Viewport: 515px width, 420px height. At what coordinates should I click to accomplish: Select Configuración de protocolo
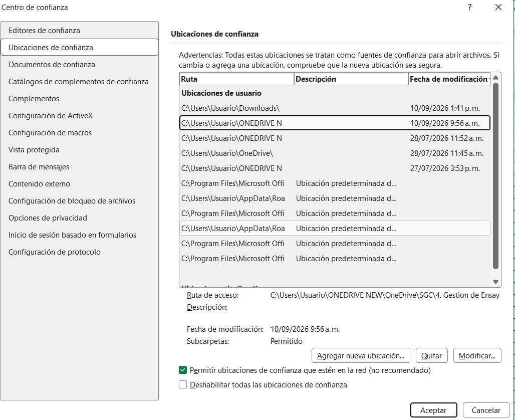pyautogui.click(x=80, y=252)
